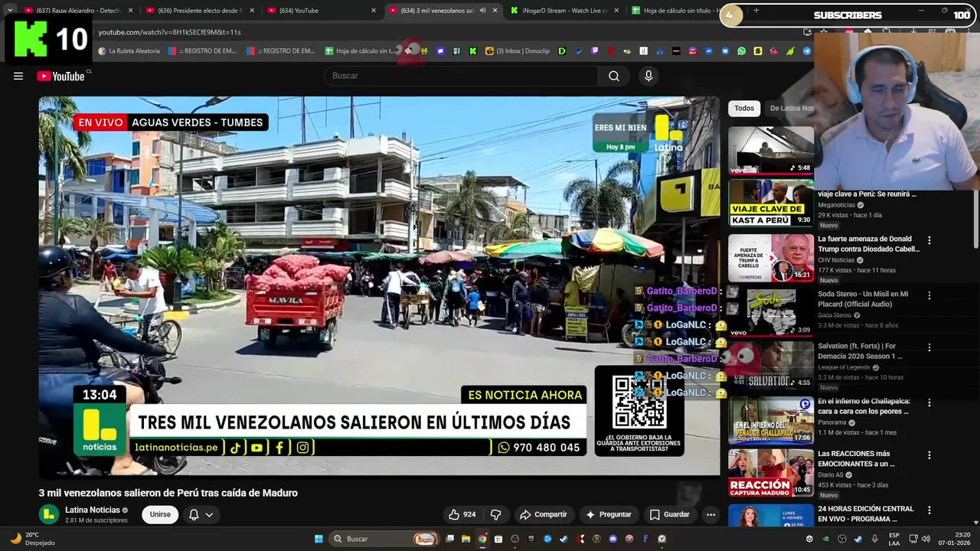The height and width of the screenshot is (551, 980).
Task: Open the tab search dropdown arrow
Action: (x=9, y=11)
